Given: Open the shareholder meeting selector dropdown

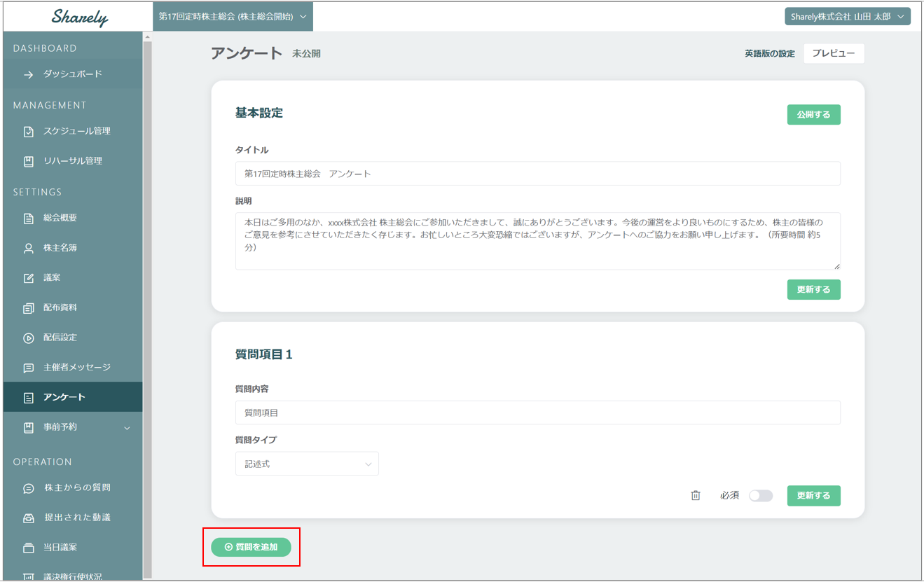Looking at the screenshot, I should [x=233, y=17].
